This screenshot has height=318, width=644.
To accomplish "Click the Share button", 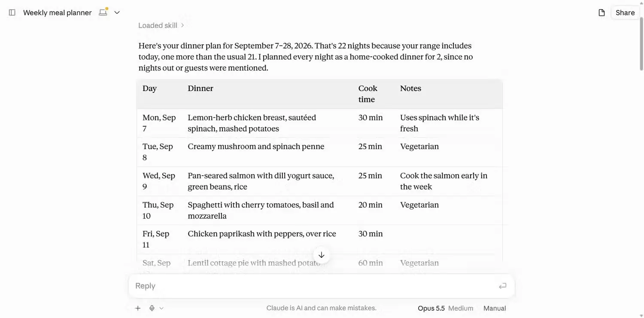I will [x=625, y=12].
